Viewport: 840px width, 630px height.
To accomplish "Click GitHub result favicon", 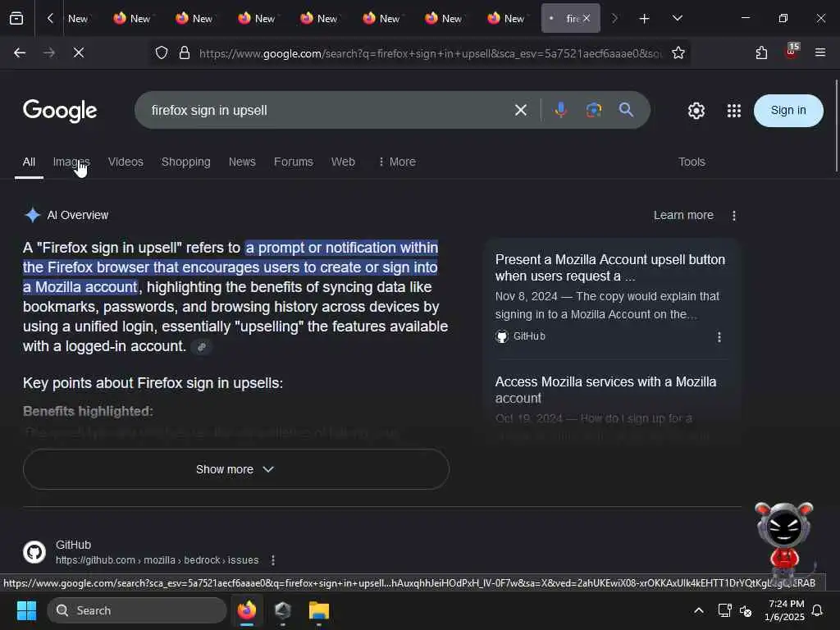I will tap(34, 552).
